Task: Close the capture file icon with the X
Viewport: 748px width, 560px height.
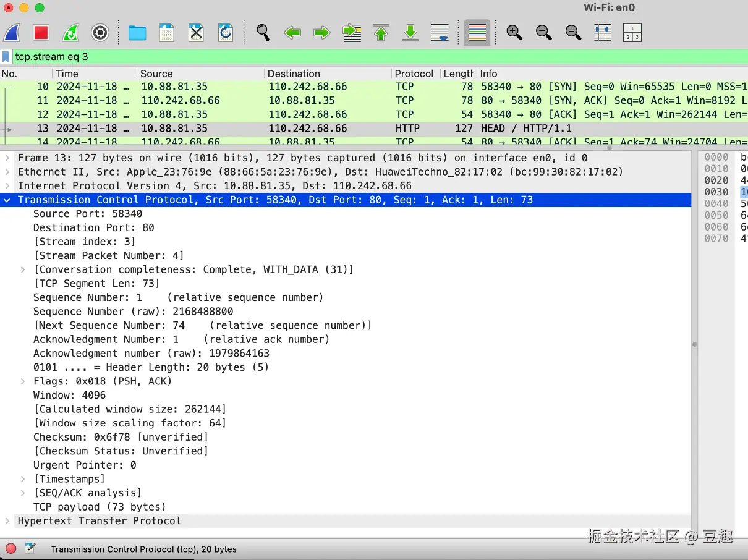Action: click(x=196, y=33)
